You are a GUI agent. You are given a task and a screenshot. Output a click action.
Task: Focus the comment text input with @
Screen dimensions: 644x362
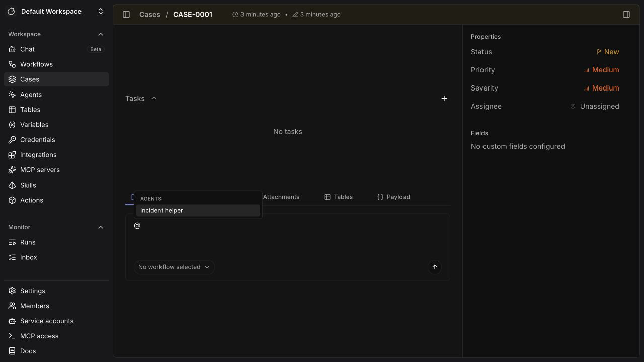point(288,235)
